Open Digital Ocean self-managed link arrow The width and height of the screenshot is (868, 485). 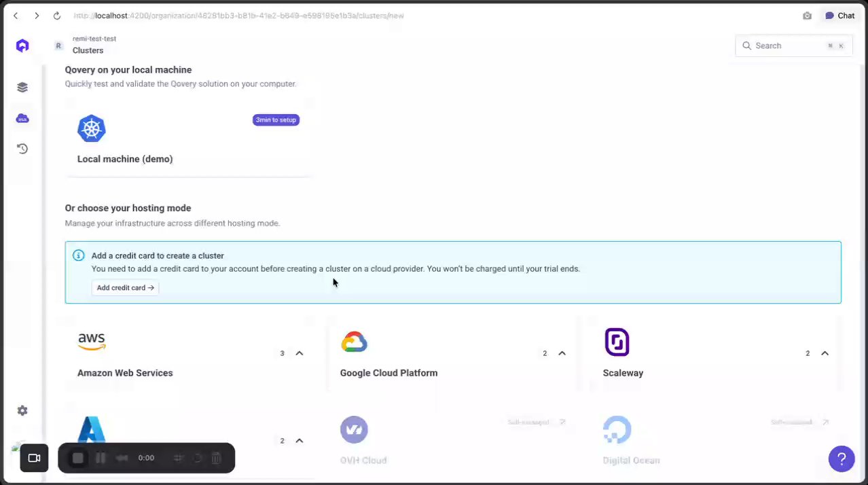[x=825, y=423]
